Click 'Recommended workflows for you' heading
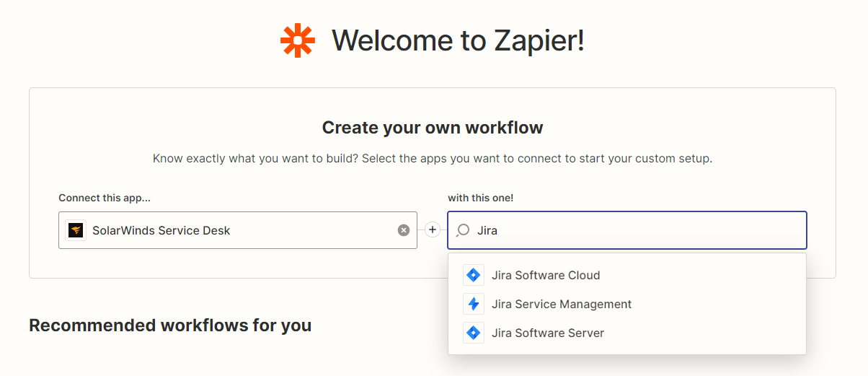This screenshot has width=868, height=376. pos(170,325)
